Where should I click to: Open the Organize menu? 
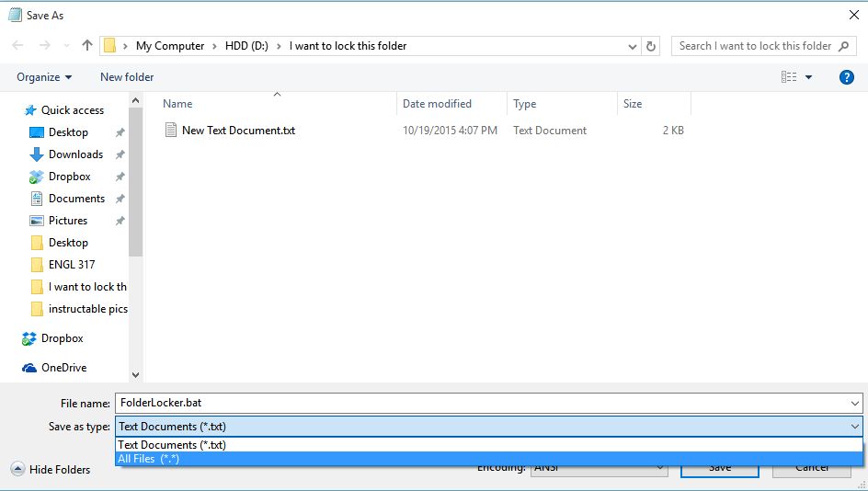(x=44, y=77)
